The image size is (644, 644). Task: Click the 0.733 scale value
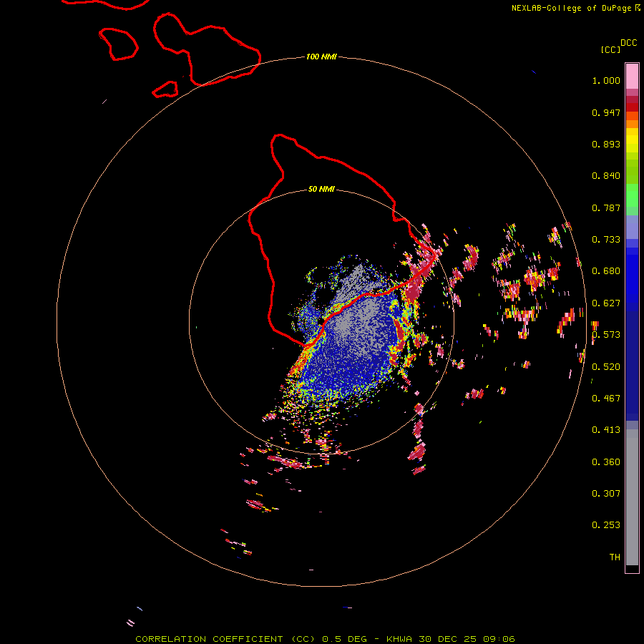pos(606,240)
